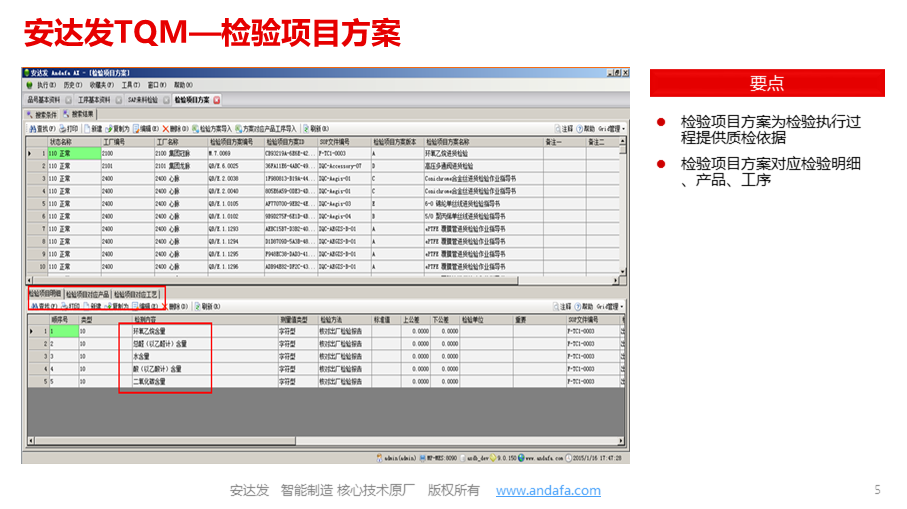This screenshot has height=509, width=907.
Task: Select the 检验项目明细 sub-tab
Action: tap(46, 294)
